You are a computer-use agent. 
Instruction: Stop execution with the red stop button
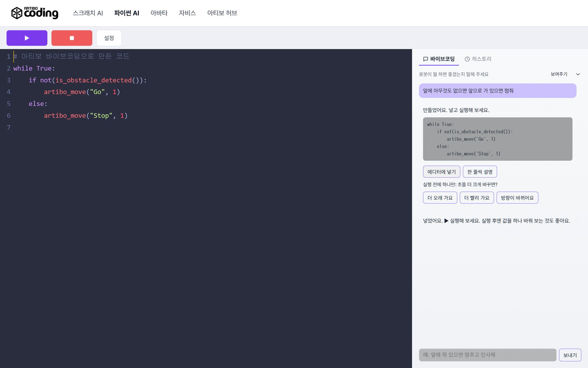(x=72, y=38)
